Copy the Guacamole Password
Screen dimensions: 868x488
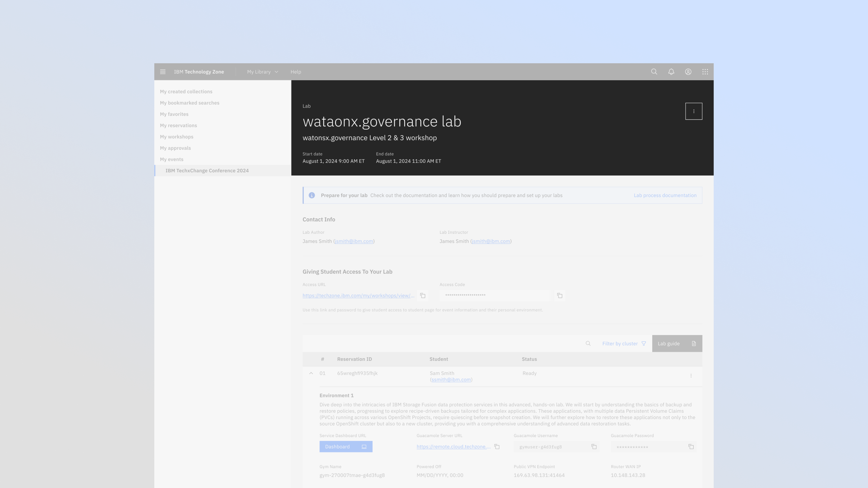(691, 446)
